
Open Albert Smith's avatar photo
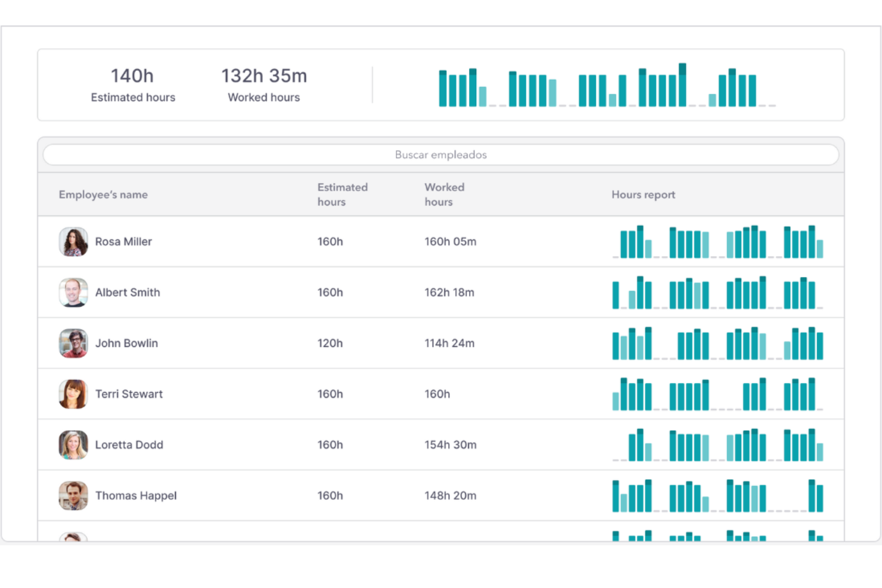tap(73, 293)
